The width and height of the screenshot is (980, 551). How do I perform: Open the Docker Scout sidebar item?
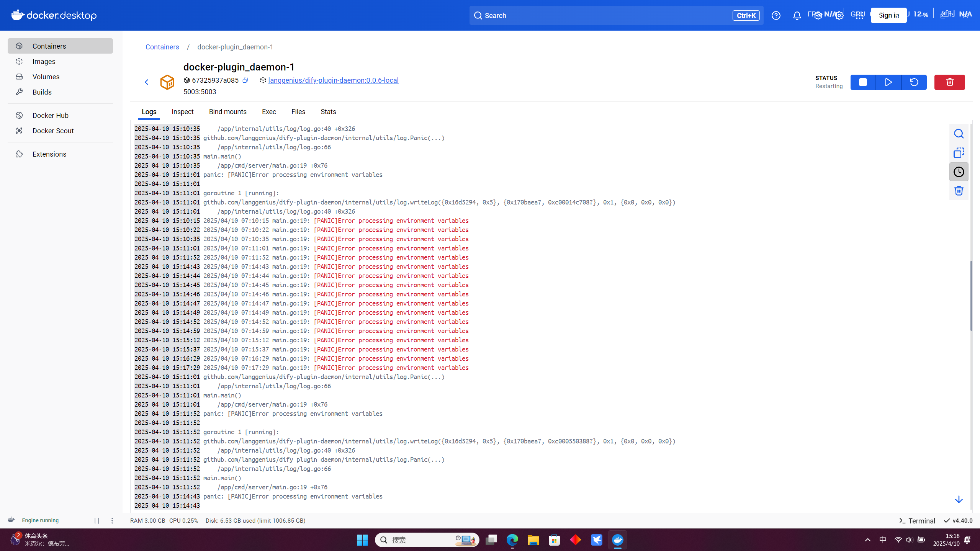pos(53,131)
